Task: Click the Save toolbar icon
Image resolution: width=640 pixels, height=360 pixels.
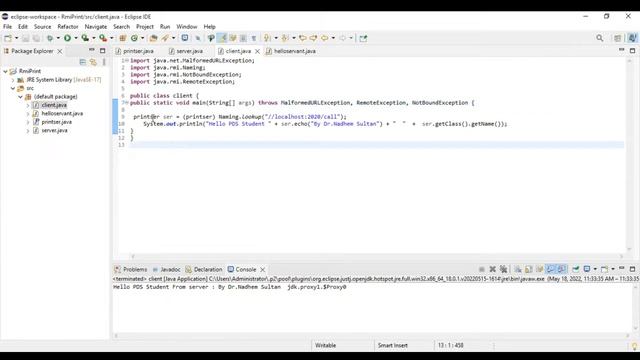Action: coord(25,38)
